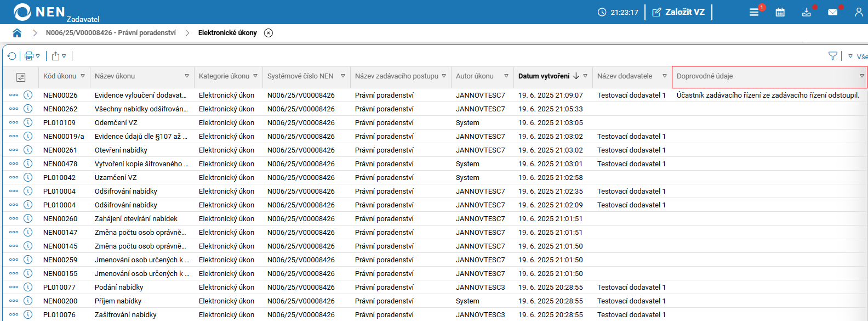Image resolution: width=868 pixels, height=321 pixels.
Task: Go to home via house icon
Action: [x=17, y=33]
